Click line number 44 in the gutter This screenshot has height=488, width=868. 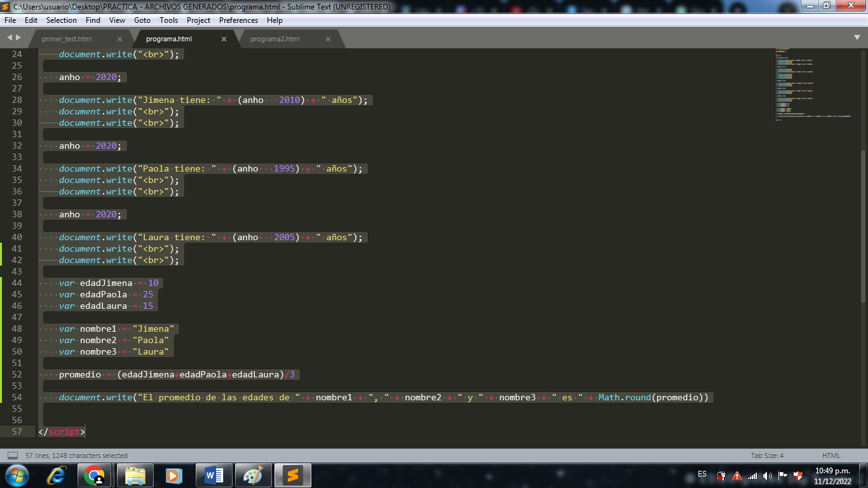pyautogui.click(x=17, y=283)
